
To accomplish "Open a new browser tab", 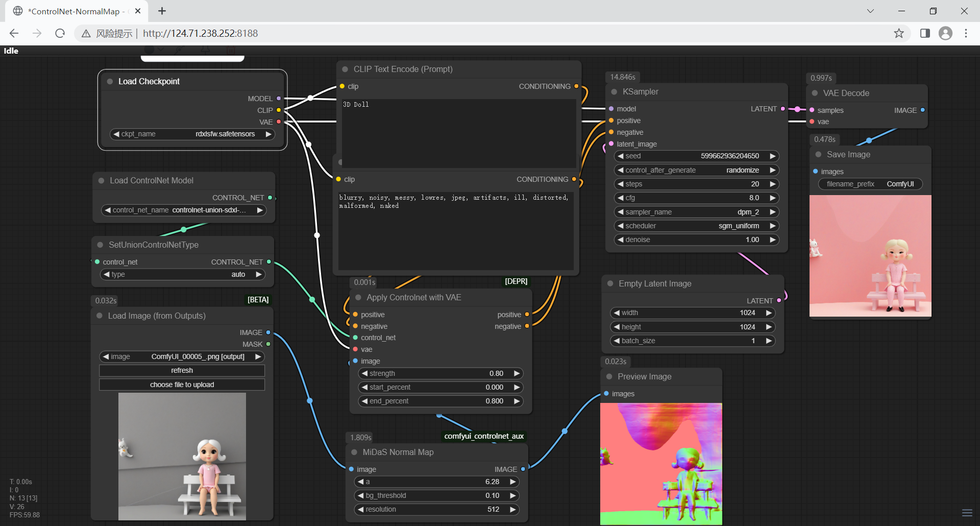I will (162, 11).
